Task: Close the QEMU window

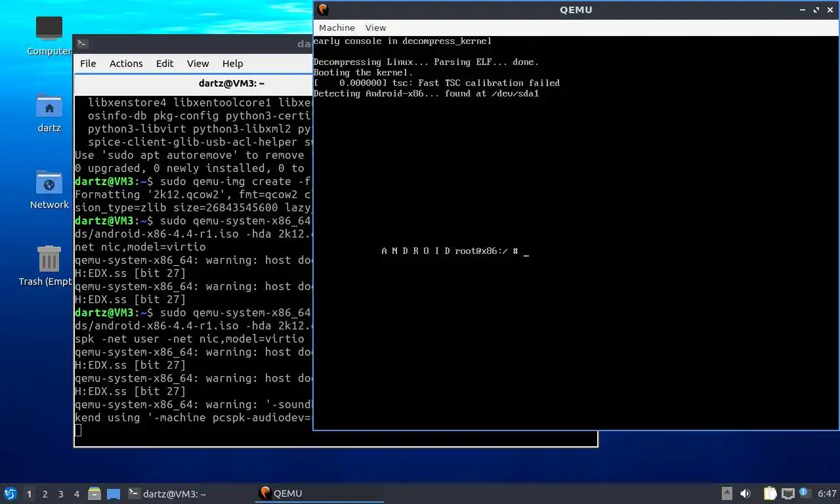Action: 829,10
